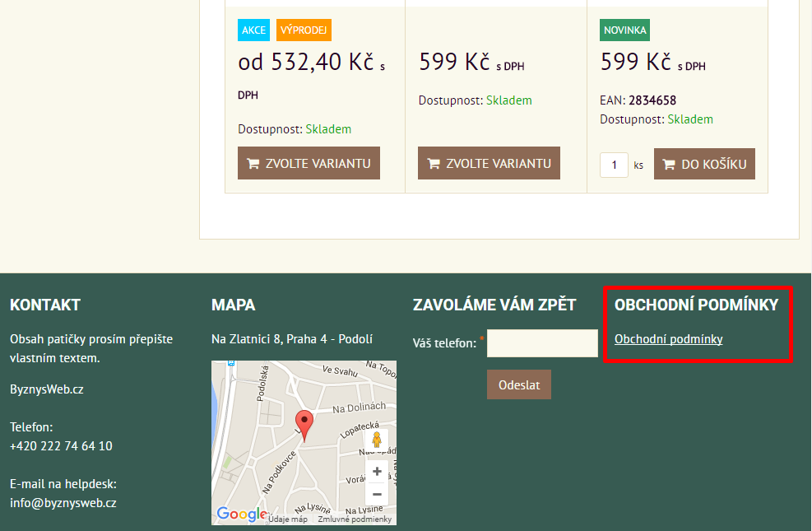
Task: Zoom in on the map
Action: pyautogui.click(x=377, y=472)
